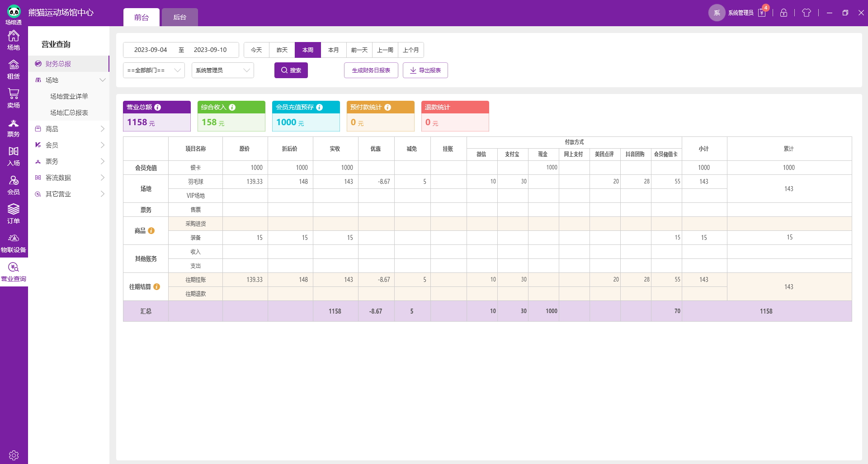The width and height of the screenshot is (868, 464).
Task: Click the info icon beside 营业总额
Action: coord(158,108)
